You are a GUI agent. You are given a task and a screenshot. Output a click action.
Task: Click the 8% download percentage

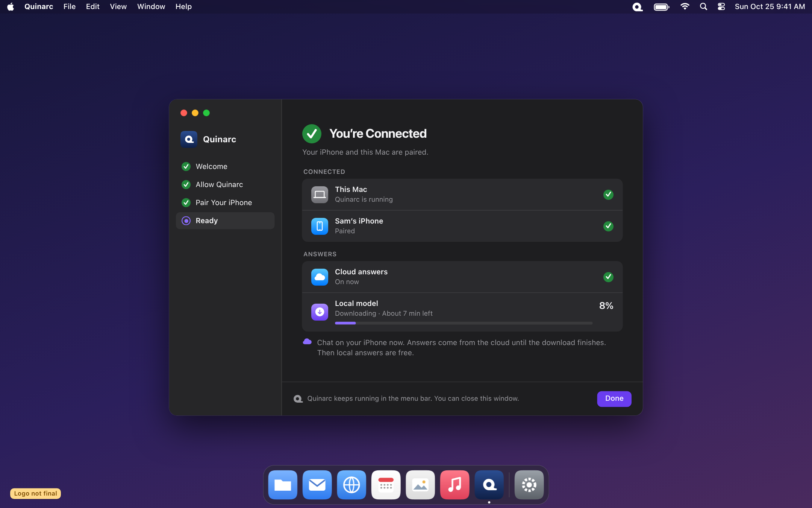point(606,306)
